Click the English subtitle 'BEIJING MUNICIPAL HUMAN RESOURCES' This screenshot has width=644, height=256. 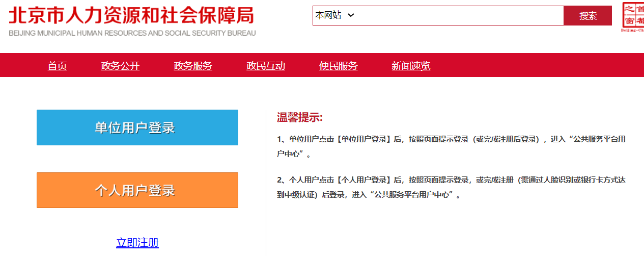tap(132, 33)
